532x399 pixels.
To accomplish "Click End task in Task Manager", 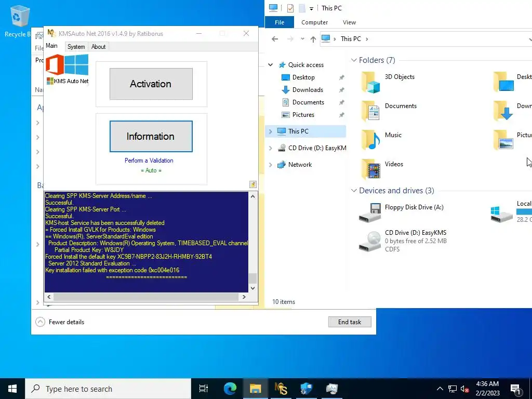I will tap(350, 322).
